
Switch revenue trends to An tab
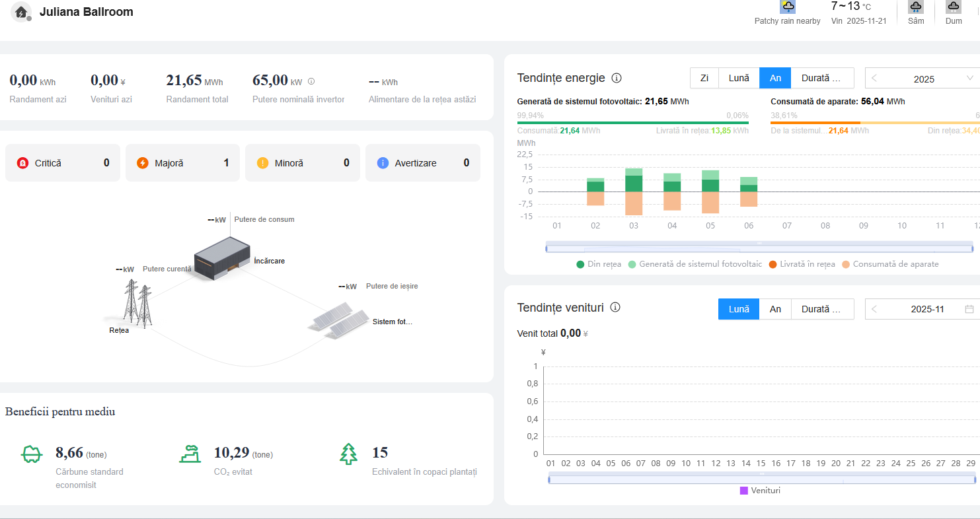[x=775, y=309]
